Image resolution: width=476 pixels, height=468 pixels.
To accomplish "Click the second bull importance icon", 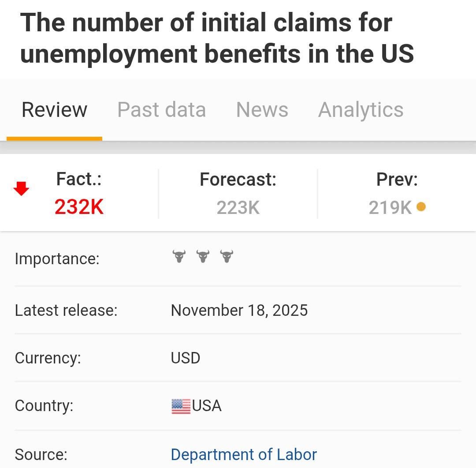I will pos(203,256).
